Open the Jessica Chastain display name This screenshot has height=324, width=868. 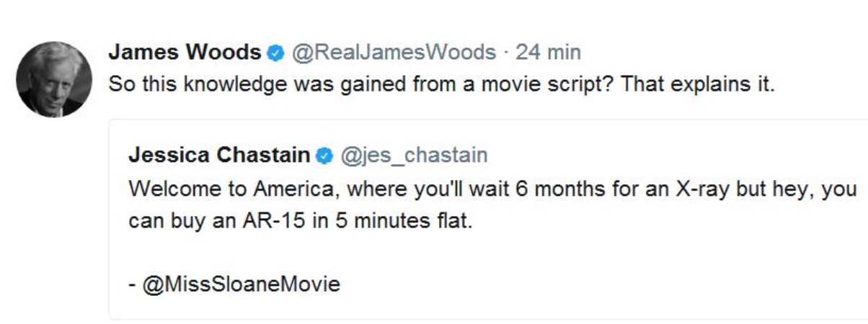(x=219, y=155)
